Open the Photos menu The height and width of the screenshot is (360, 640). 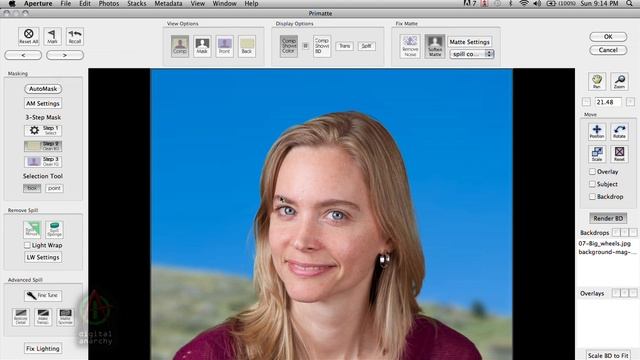109,4
